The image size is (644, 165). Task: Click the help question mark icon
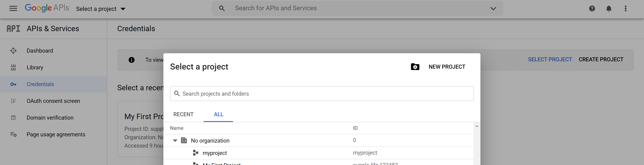[x=592, y=9]
